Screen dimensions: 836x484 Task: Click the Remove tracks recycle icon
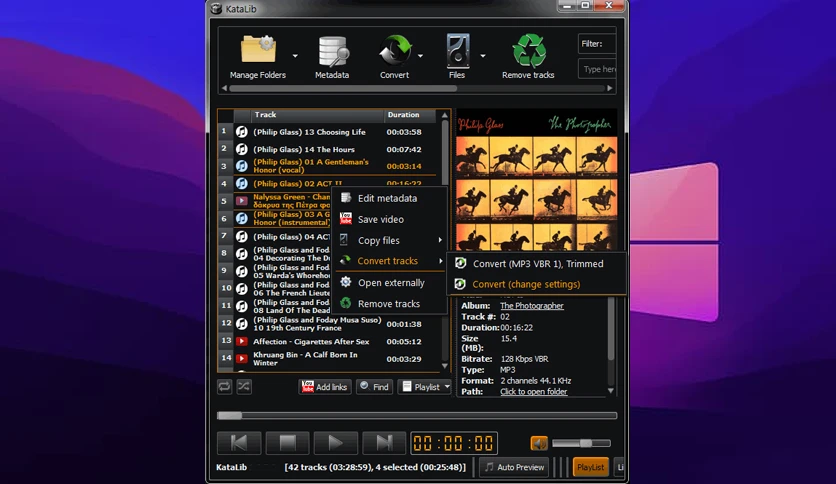(x=528, y=57)
